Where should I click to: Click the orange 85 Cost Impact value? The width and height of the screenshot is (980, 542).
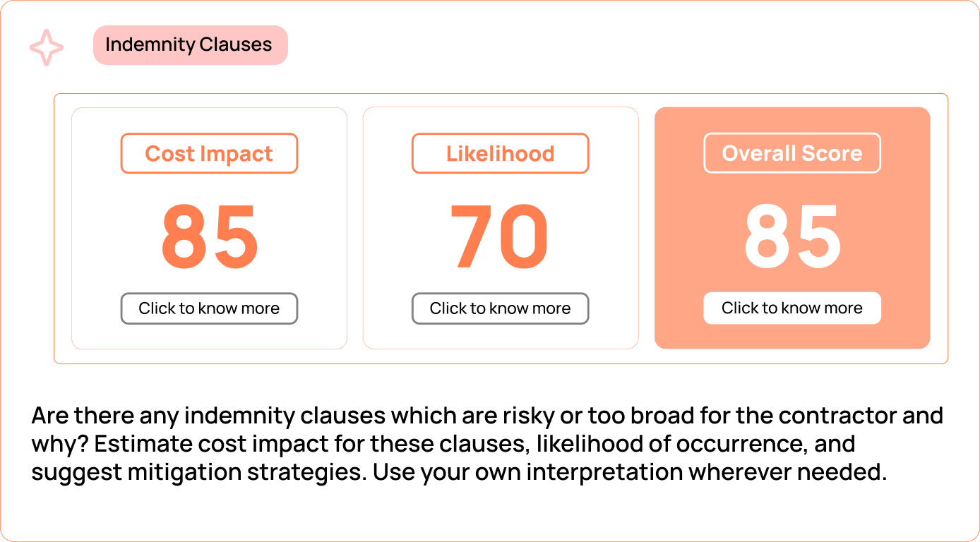pos(210,236)
